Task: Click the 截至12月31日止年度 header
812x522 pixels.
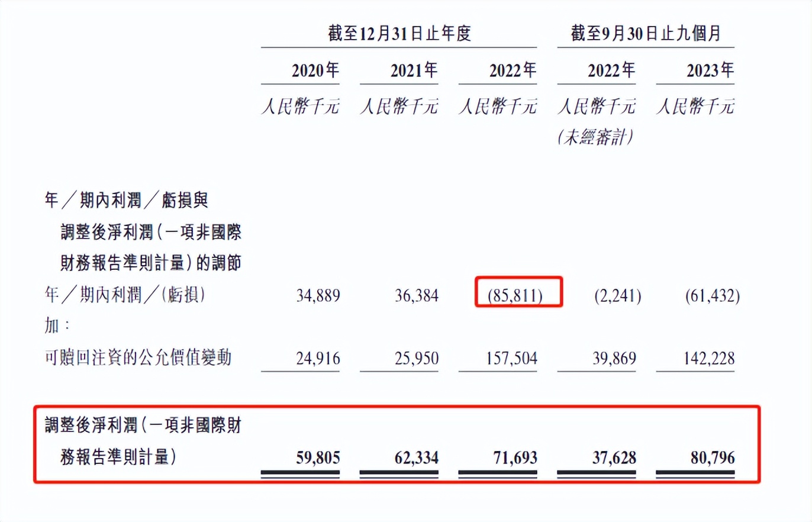Action: point(399,34)
